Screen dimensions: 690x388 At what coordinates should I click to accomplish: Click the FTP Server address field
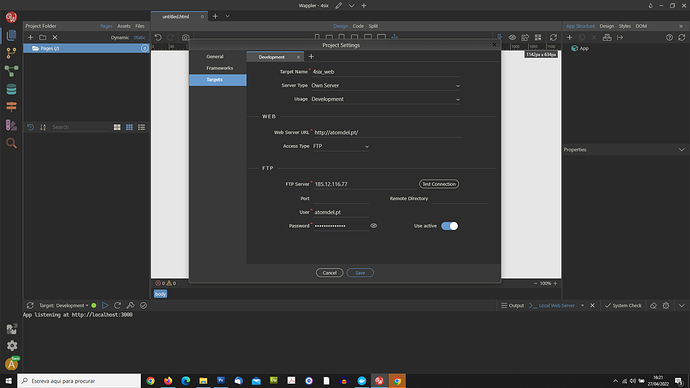[x=364, y=184]
